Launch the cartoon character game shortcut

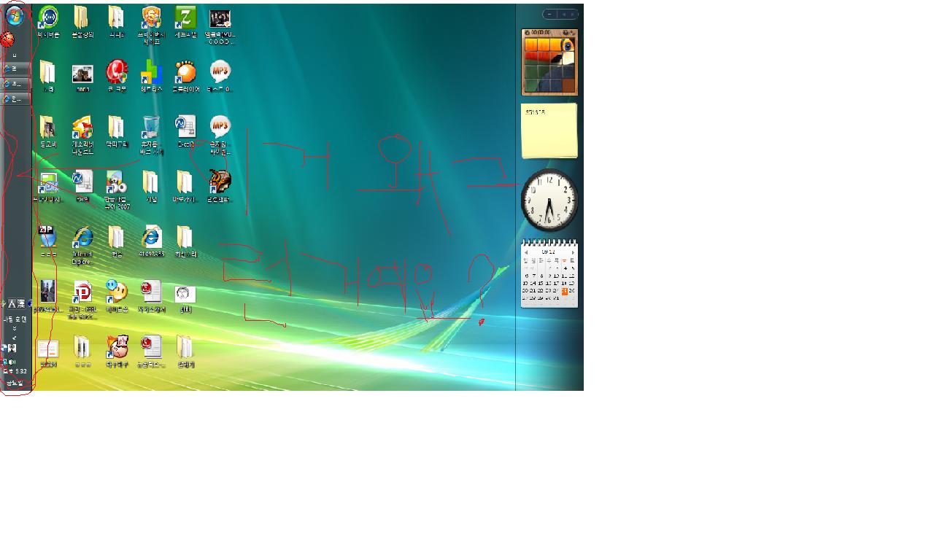click(x=117, y=346)
